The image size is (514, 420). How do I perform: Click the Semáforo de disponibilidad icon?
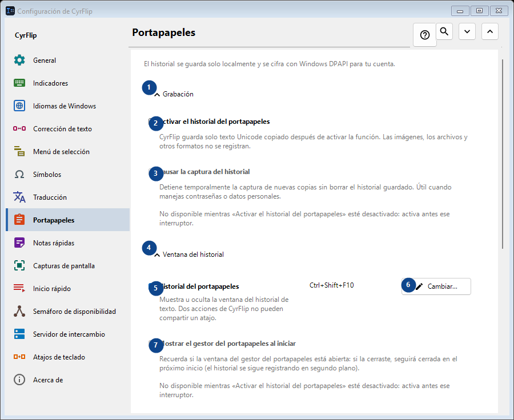coord(19,311)
